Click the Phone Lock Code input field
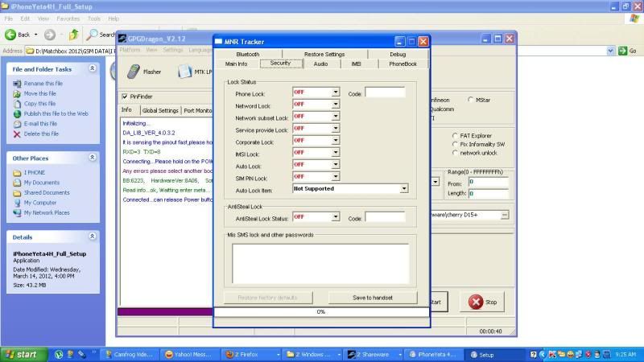The image size is (644, 362). pos(386,93)
